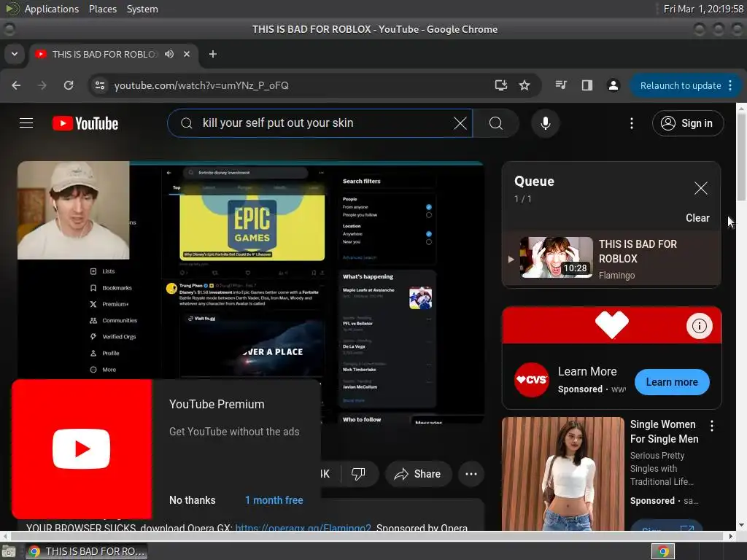Open Single Women ad options menu
Screen dimensions: 747x560
click(x=712, y=426)
